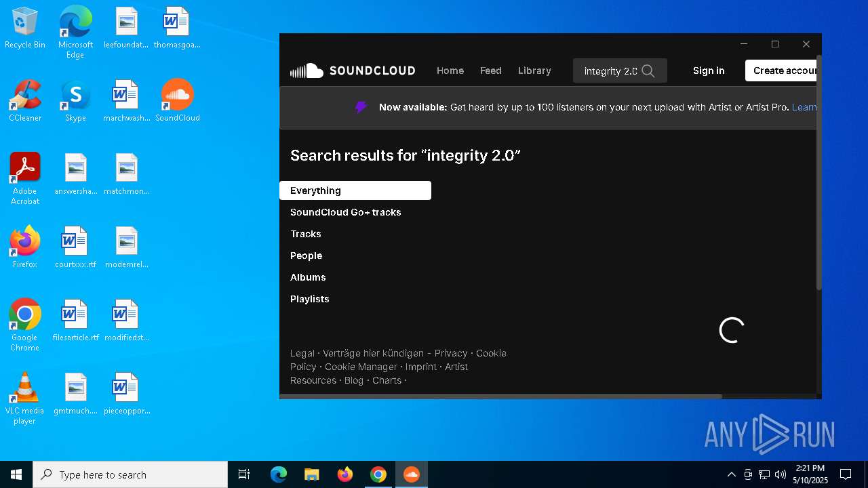Image resolution: width=868 pixels, height=488 pixels.
Task: Launch Google Chrome desktop shortcut
Action: click(25, 325)
